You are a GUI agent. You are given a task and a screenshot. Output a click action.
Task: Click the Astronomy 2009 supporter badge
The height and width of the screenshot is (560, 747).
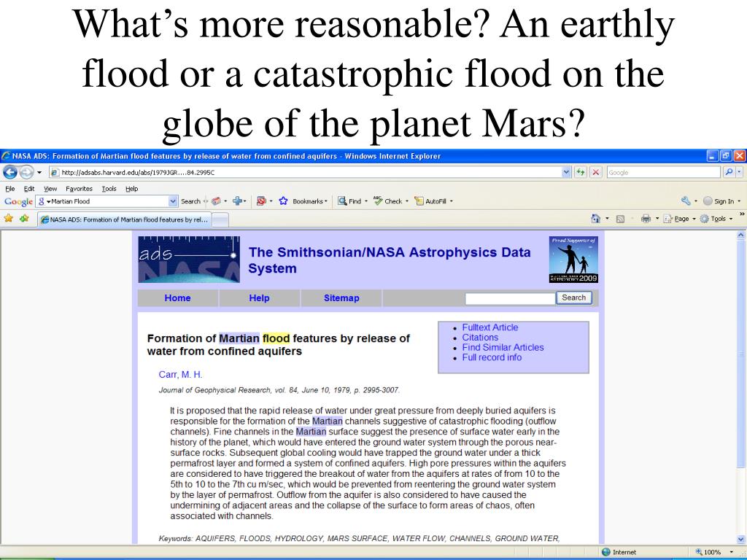click(x=573, y=260)
